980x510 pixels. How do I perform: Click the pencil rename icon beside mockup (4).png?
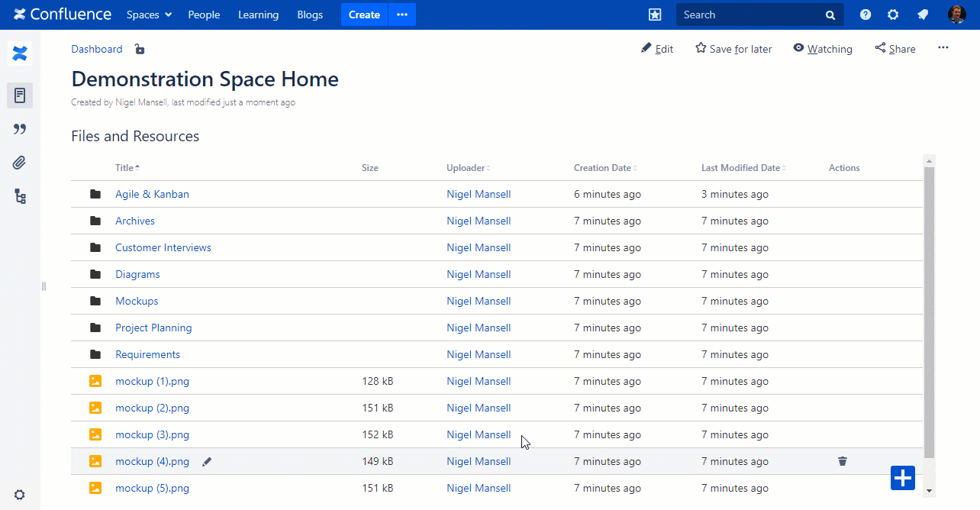tap(207, 461)
